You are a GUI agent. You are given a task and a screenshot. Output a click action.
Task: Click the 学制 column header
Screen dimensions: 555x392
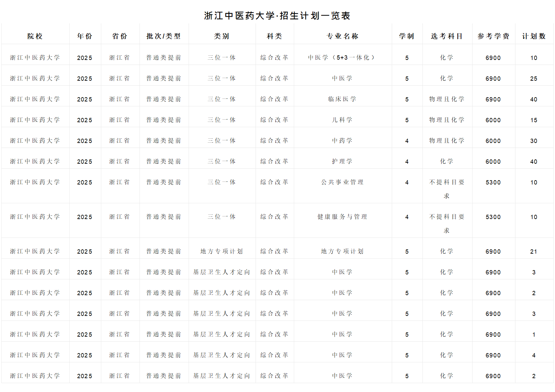point(407,36)
